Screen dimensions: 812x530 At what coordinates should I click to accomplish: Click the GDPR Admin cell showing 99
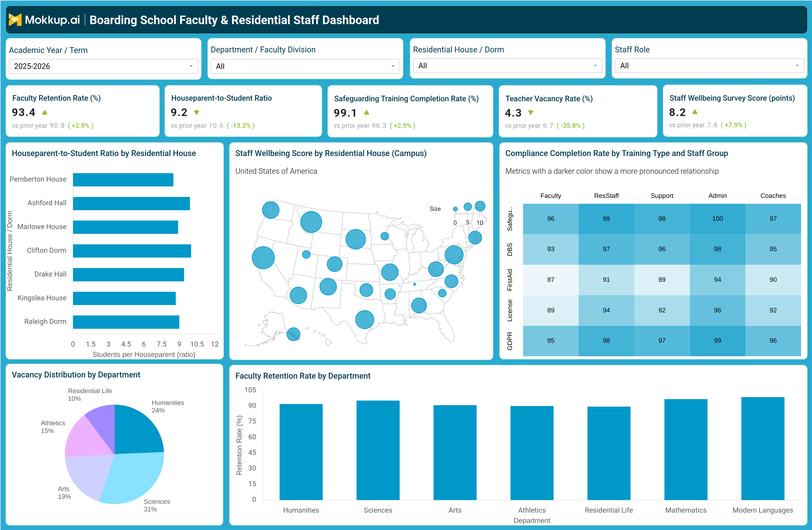[x=718, y=341]
